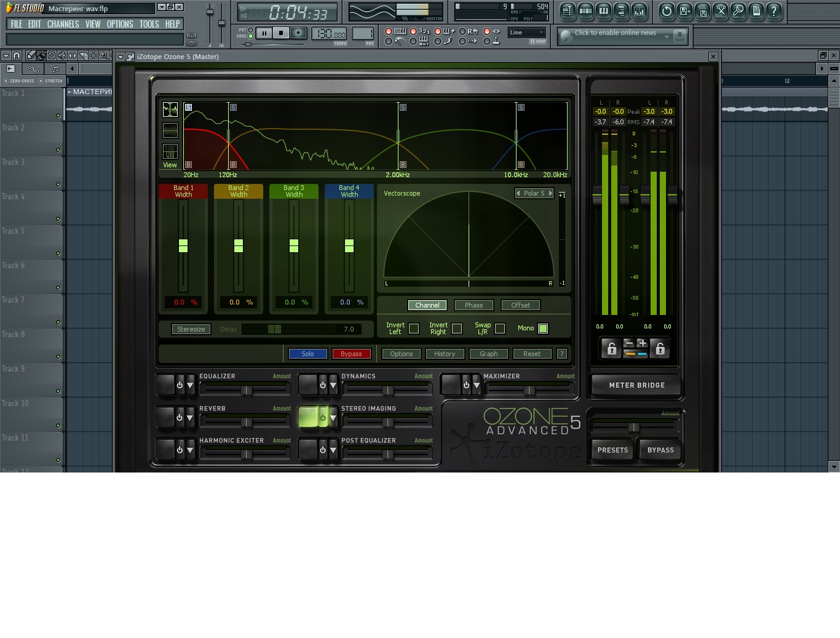Viewport: 840px width, 638px height.
Task: Click the transport record button
Action: click(x=298, y=33)
